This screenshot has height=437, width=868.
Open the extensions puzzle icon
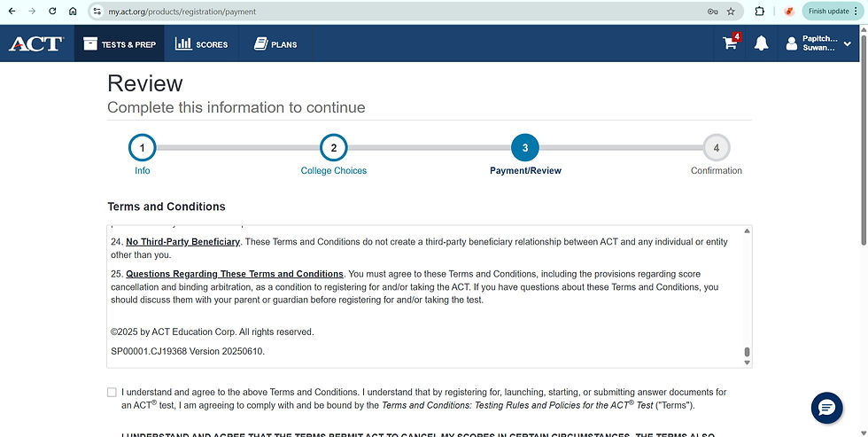760,11
